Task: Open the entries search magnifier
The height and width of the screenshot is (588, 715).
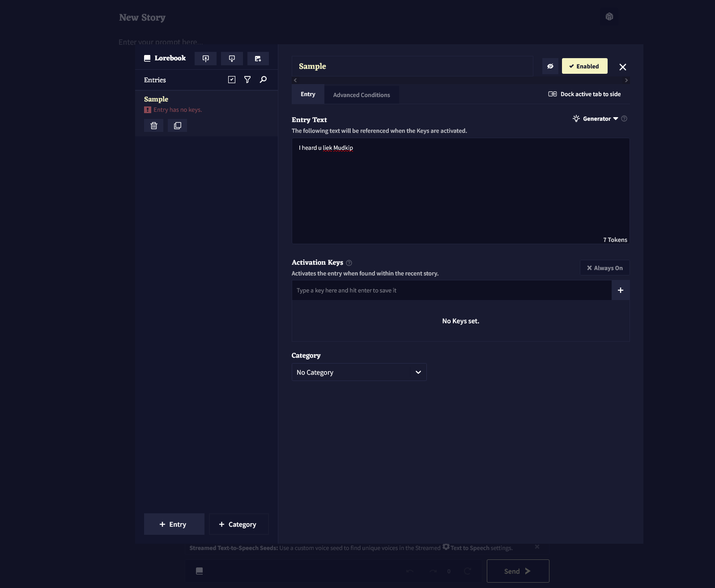Action: (x=263, y=80)
